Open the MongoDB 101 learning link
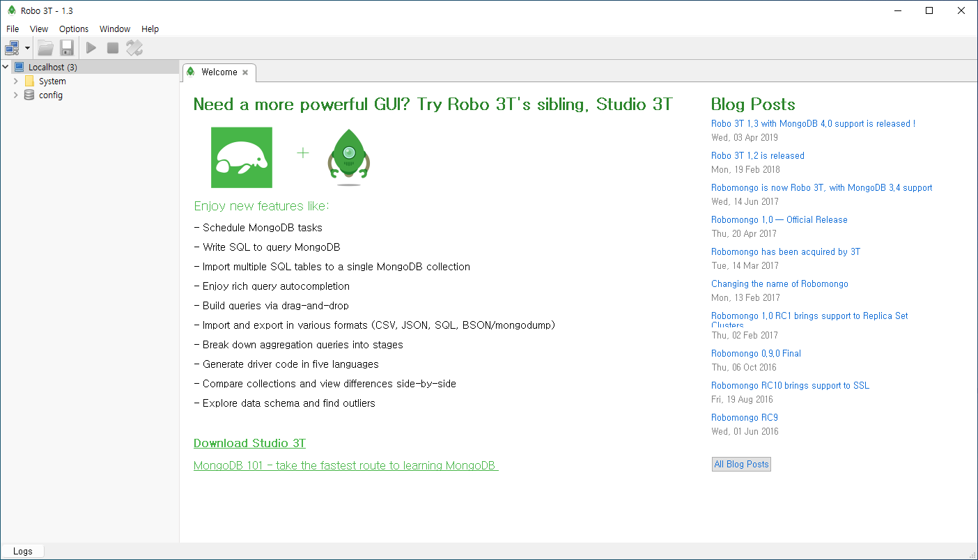978x560 pixels. pyautogui.click(x=346, y=465)
